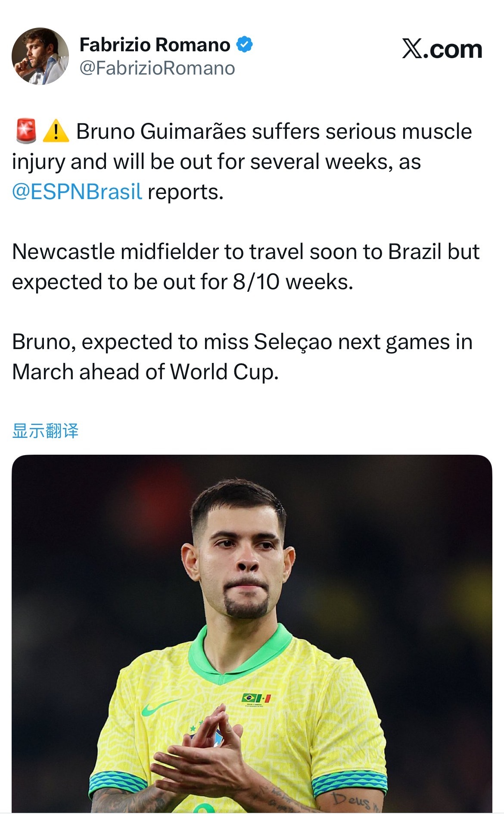Click the "8/10 weeks" text
The image size is (504, 818).
coord(293,282)
